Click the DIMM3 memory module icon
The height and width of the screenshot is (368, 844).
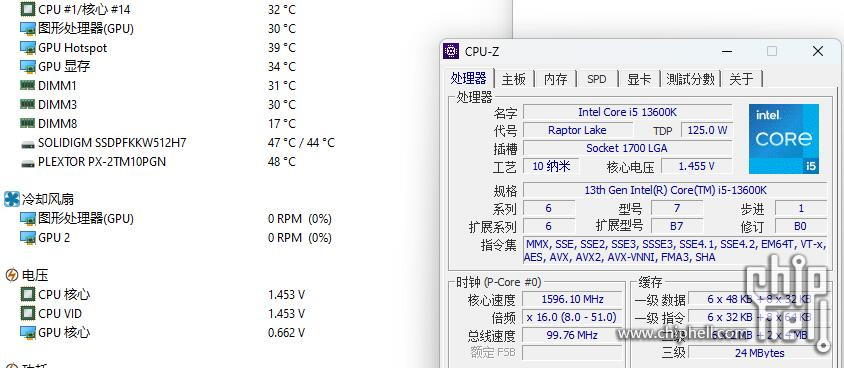pyautogui.click(x=27, y=104)
